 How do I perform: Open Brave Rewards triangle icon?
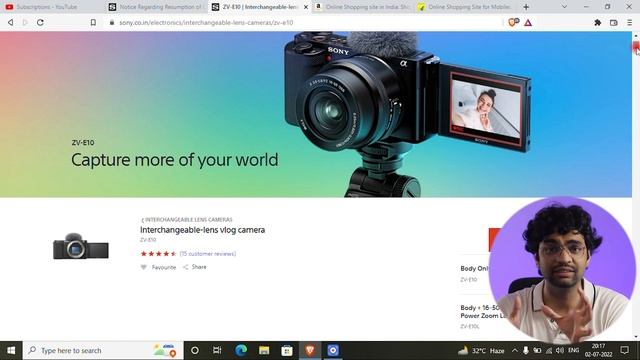tap(528, 23)
